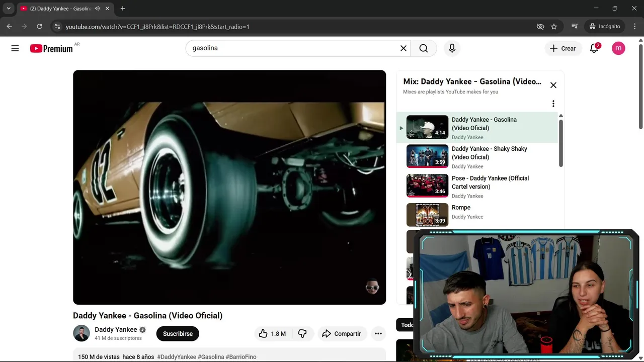
Task: Click the magnifier search button
Action: pos(424,48)
